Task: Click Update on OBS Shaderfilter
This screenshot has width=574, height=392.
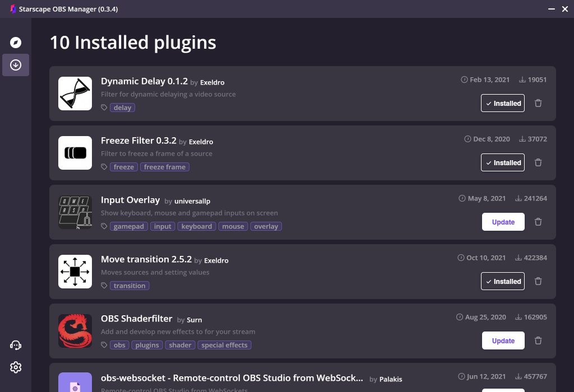Action: [503, 340]
